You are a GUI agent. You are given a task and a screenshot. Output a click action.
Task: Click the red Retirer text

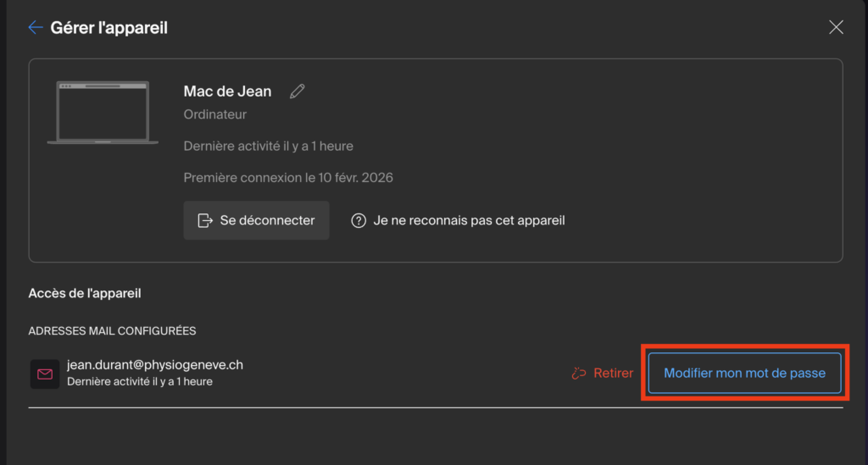click(613, 373)
